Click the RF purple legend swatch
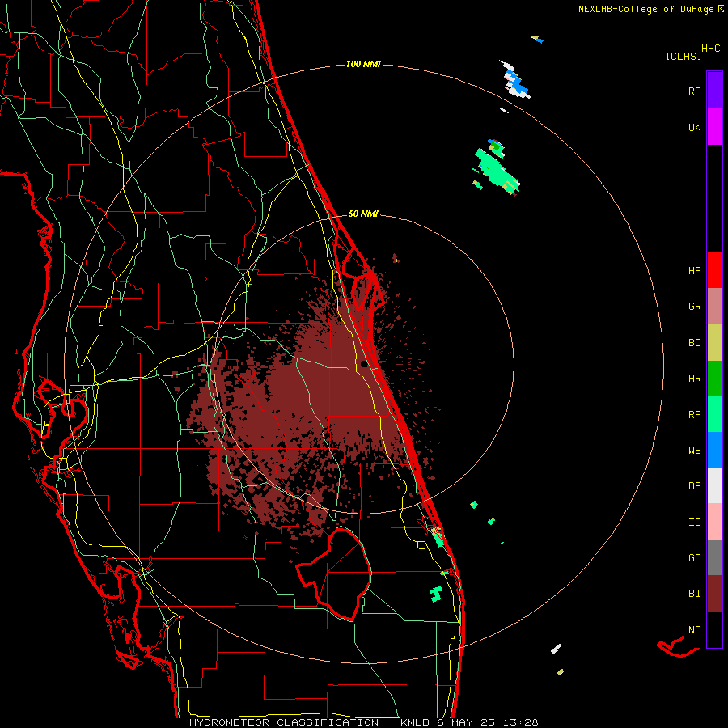Image resolution: width=728 pixels, height=728 pixels. pyautogui.click(x=714, y=91)
